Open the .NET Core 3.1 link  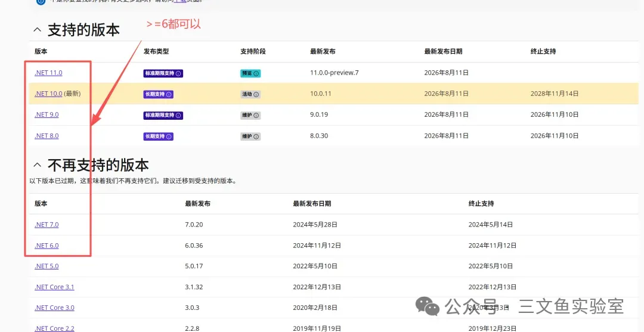coord(54,287)
